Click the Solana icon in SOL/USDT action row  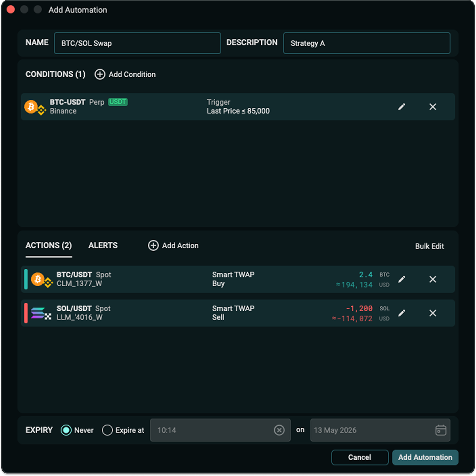[x=38, y=313]
